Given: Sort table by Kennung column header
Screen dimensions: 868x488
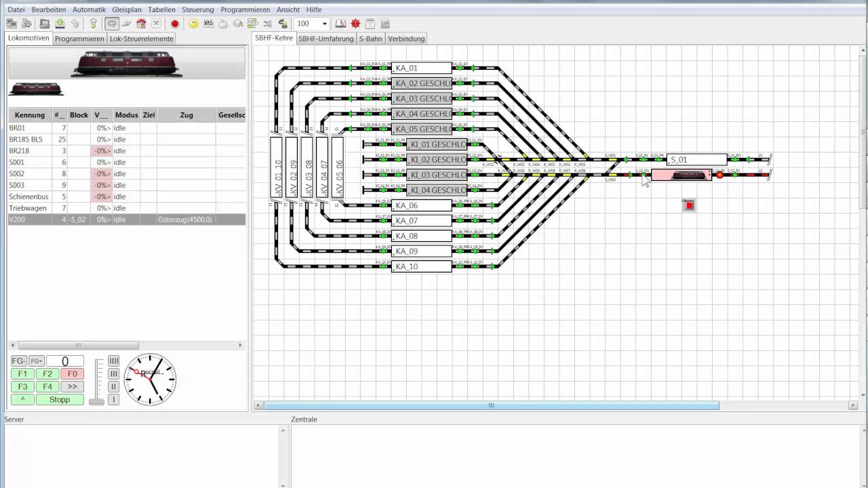Looking at the screenshot, I should 29,115.
